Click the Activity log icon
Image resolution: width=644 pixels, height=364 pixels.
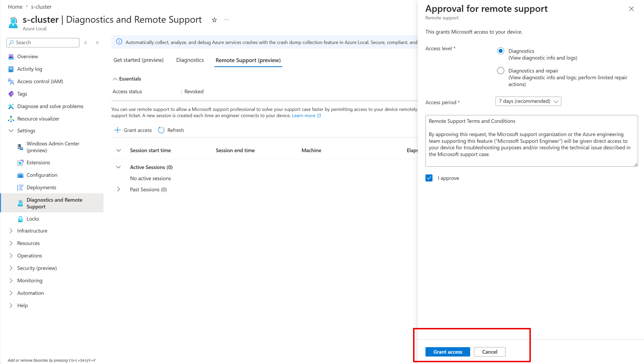pos(11,69)
